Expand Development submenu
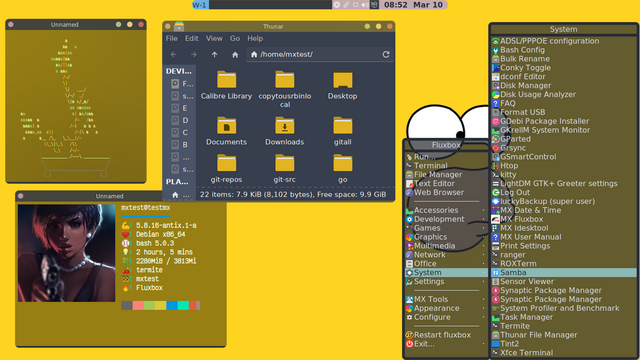 click(x=446, y=219)
